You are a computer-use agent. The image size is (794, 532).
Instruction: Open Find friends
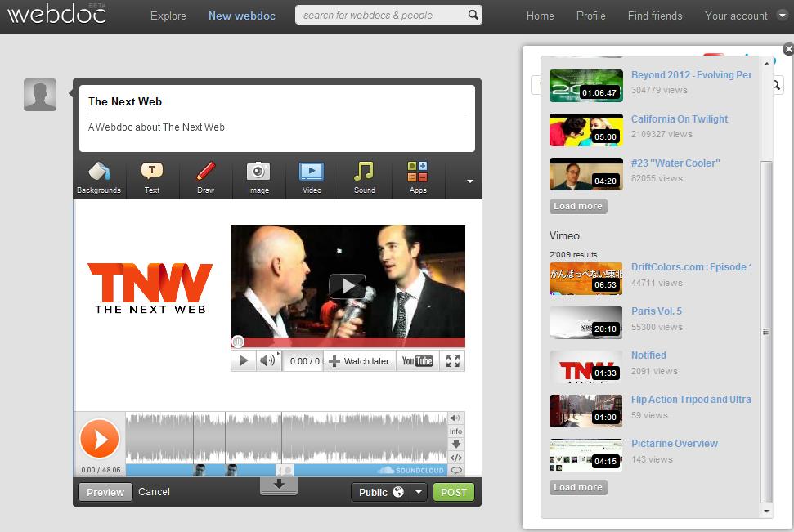655,16
